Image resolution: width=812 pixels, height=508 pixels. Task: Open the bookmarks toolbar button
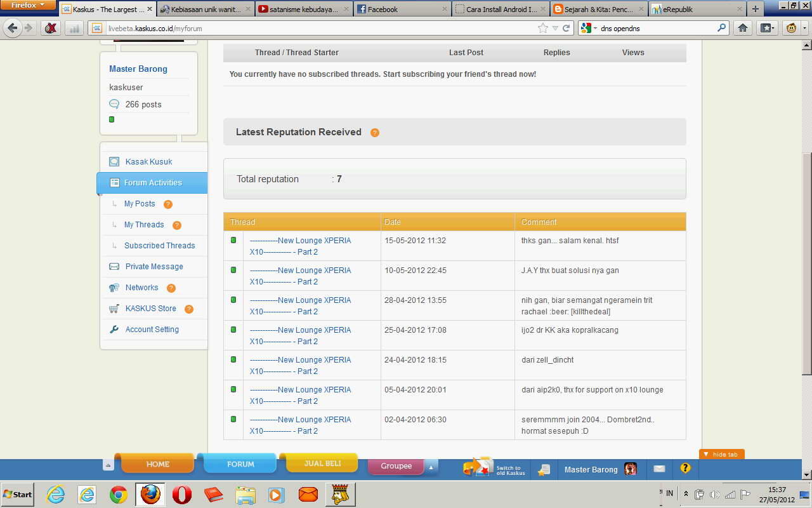coord(767,28)
